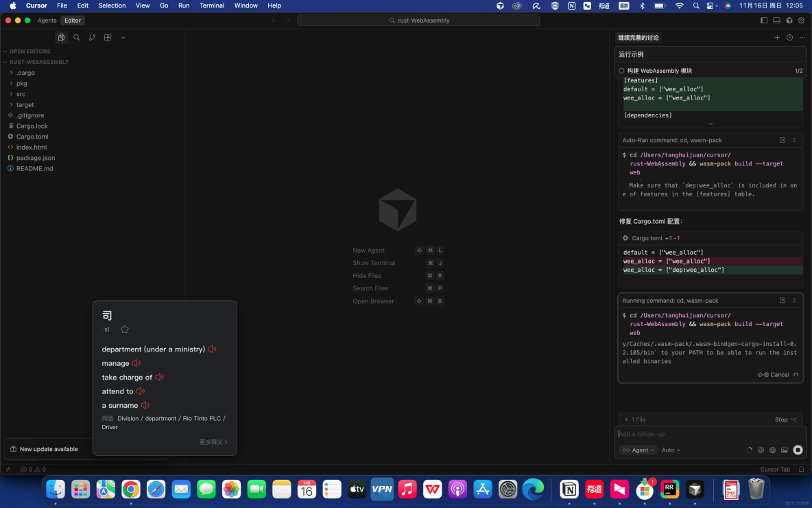This screenshot has height=508, width=812.
Task: Open the Agent mode dropdown
Action: (638, 450)
